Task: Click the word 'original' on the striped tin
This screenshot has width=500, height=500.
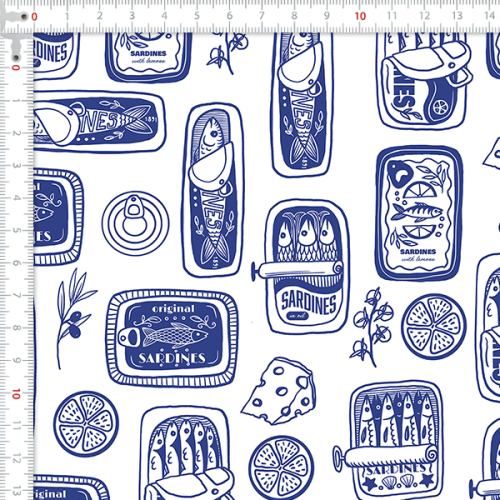Action: [x=173, y=309]
